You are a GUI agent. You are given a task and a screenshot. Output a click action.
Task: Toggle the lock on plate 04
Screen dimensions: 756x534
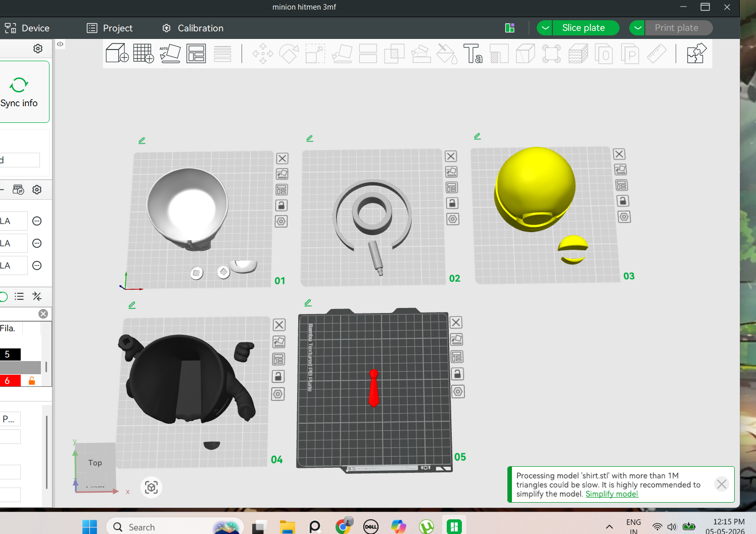278,376
